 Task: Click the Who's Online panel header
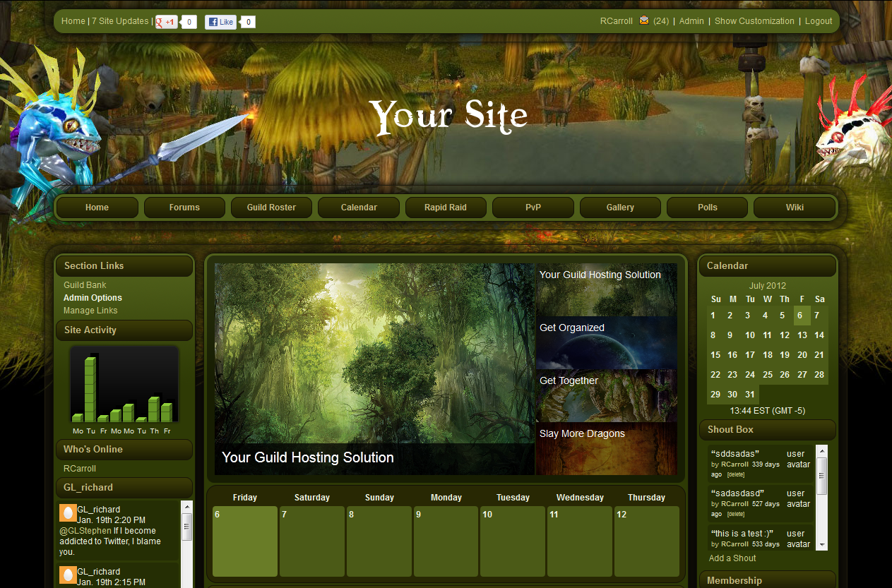tap(124, 450)
